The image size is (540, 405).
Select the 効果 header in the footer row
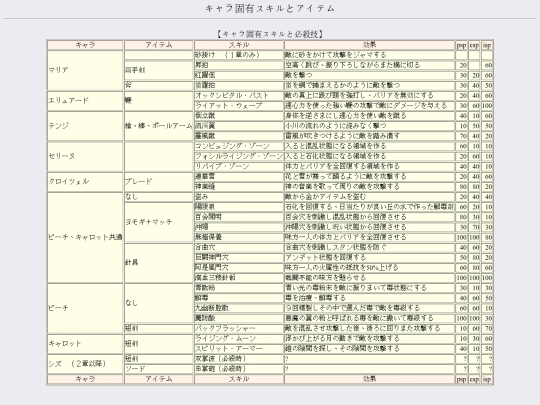[x=370, y=379]
